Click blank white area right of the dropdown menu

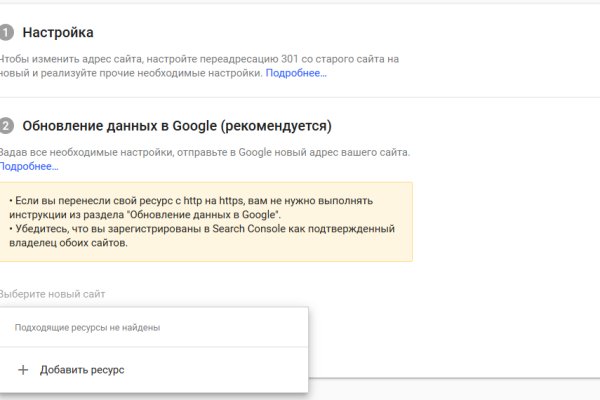pyautogui.click(x=450, y=340)
